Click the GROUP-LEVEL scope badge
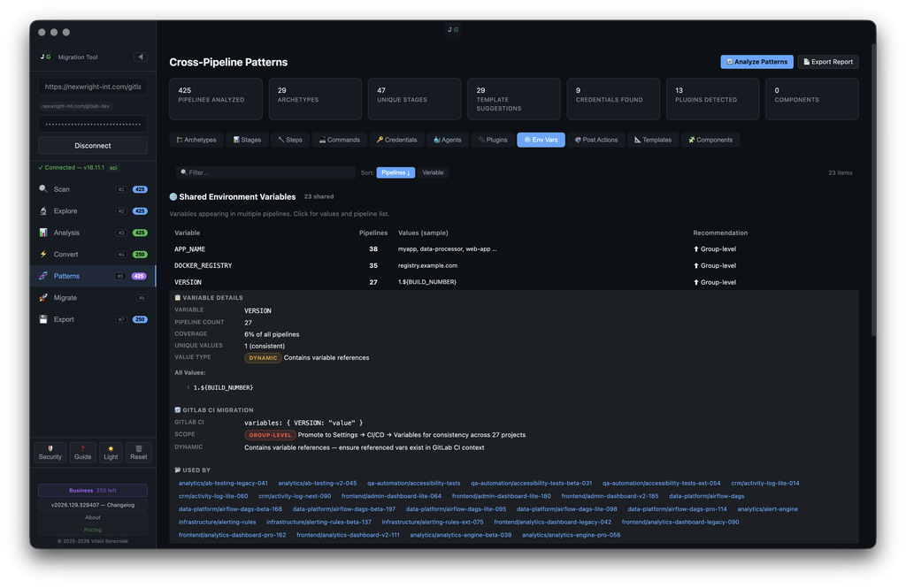Viewport: 906px width, 588px height. [x=270, y=435]
